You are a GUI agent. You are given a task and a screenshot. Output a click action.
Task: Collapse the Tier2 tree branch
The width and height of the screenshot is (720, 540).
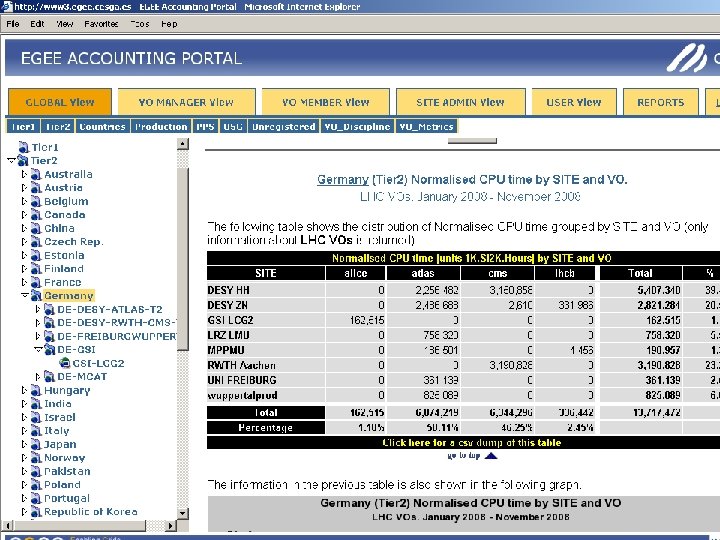[11, 161]
